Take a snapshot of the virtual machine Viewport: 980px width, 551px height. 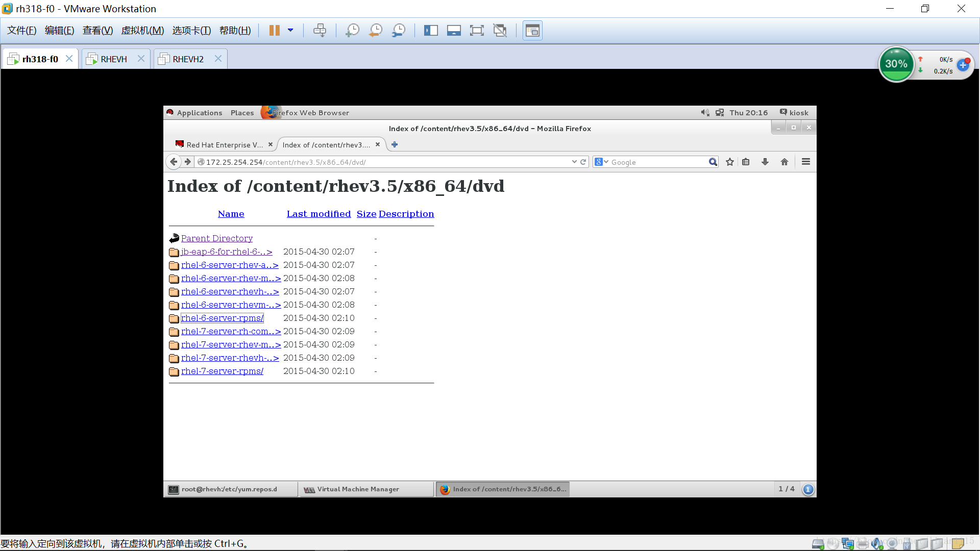pos(352,31)
